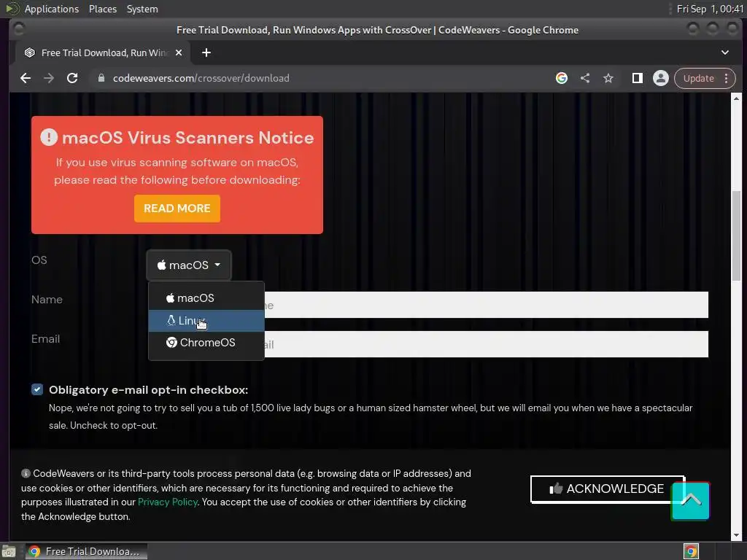Expand the tab search chevron
747x560 pixels.
(724, 52)
